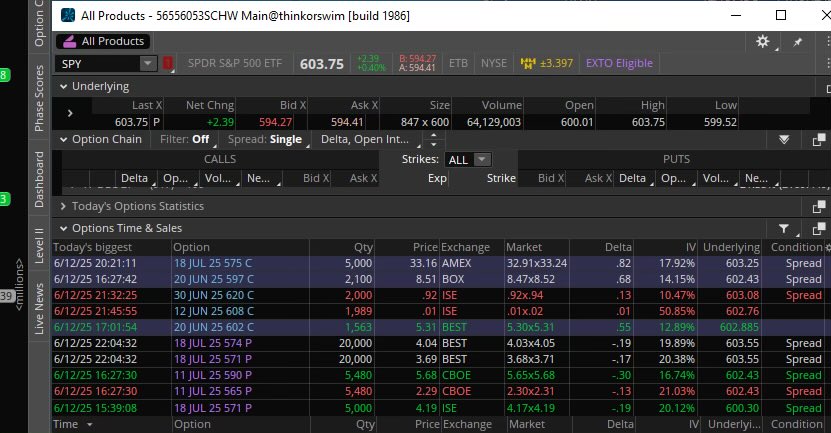
Task: Open the Strikes ALL dropdown
Action: [x=481, y=159]
